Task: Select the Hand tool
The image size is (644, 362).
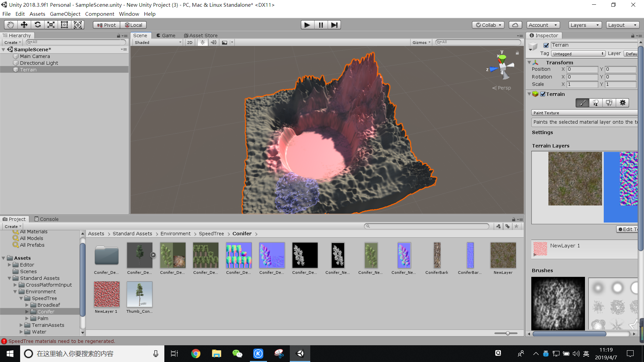Action: [11, 25]
